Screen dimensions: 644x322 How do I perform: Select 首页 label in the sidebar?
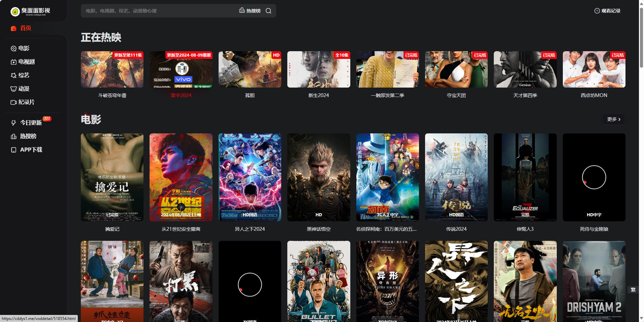pyautogui.click(x=26, y=28)
